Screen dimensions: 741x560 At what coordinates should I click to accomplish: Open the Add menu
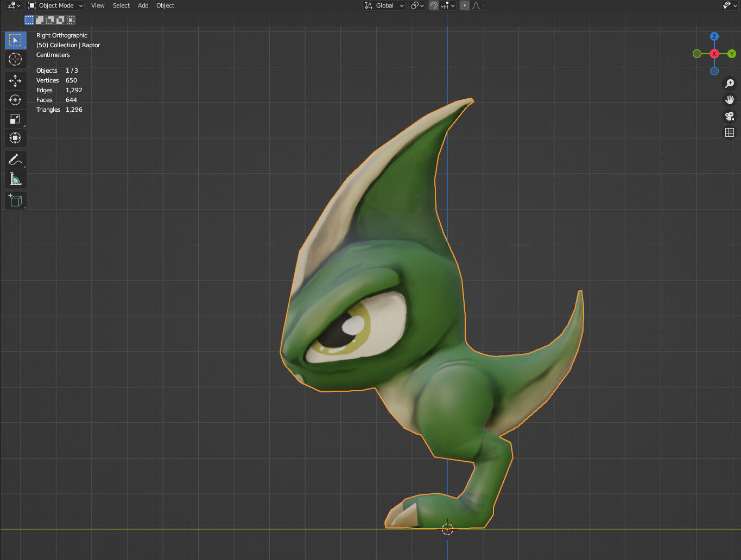(x=143, y=5)
